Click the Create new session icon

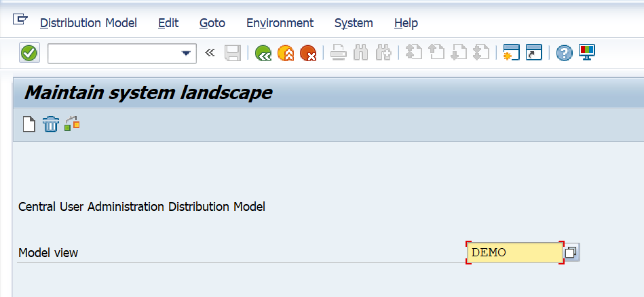[x=512, y=52]
